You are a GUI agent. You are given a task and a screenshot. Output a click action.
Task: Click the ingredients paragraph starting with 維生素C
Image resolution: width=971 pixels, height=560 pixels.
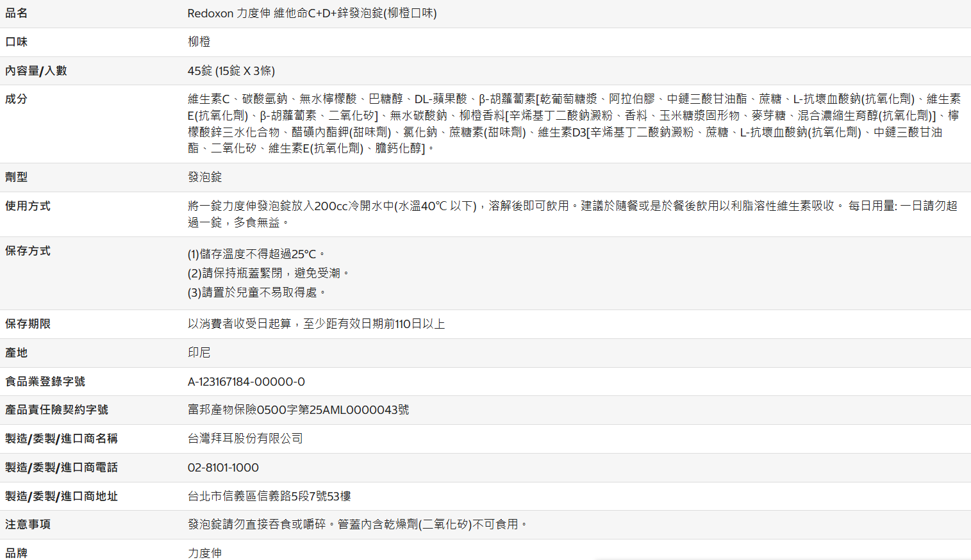573,124
